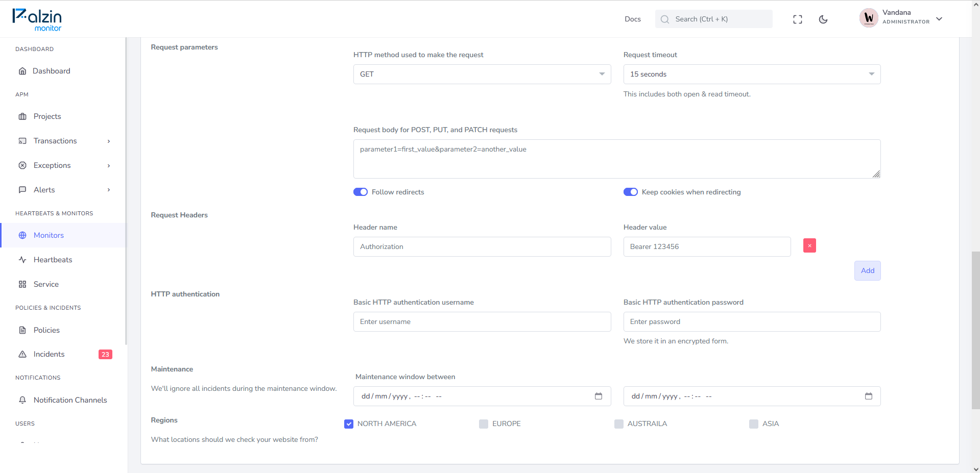
Task: Open calendar picker for maintenance start
Action: (x=599, y=396)
